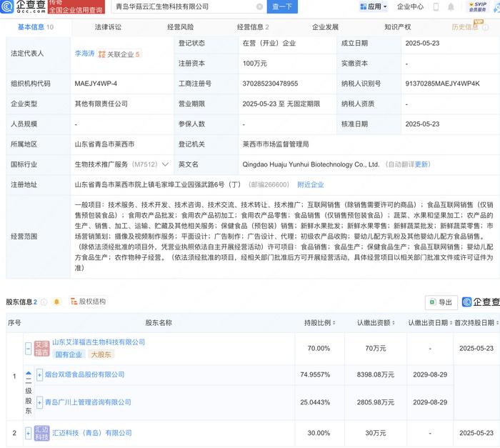This screenshot has width=500, height=448.
Task: Open 附近企业 link by registered address
Action: point(310,185)
